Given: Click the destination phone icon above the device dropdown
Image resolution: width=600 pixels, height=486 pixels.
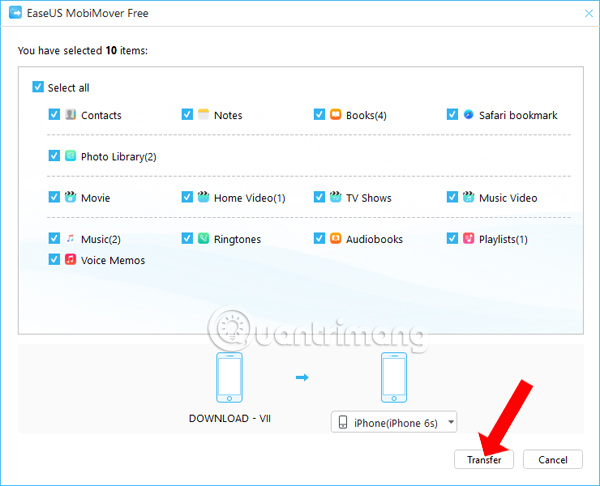Looking at the screenshot, I should tap(394, 377).
